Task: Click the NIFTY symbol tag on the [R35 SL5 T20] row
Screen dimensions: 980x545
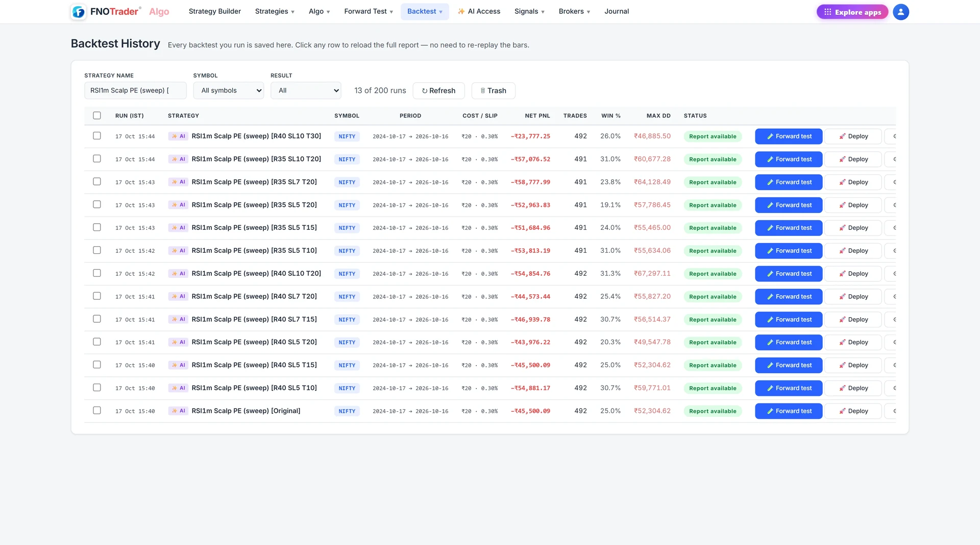Action: 347,205
